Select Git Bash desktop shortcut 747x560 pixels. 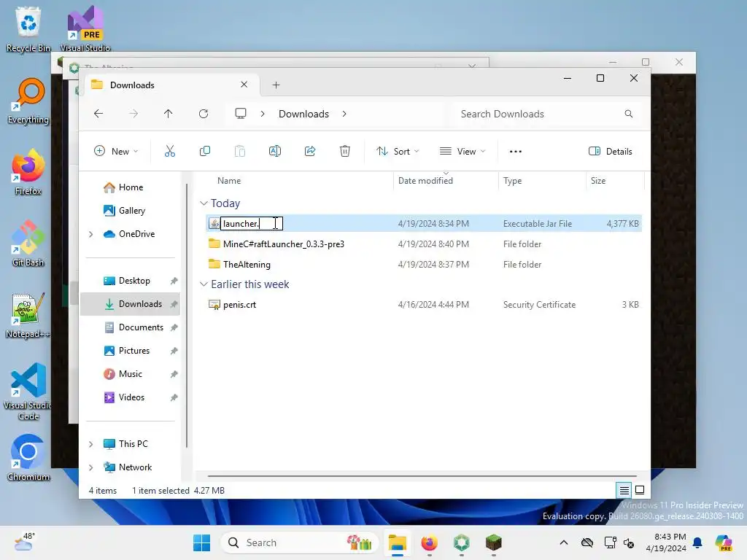pos(28,244)
